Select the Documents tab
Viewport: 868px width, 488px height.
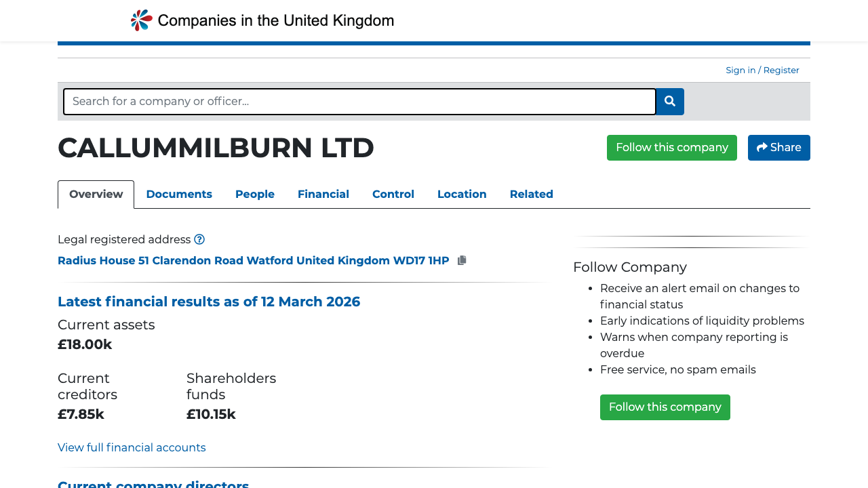[179, 195]
